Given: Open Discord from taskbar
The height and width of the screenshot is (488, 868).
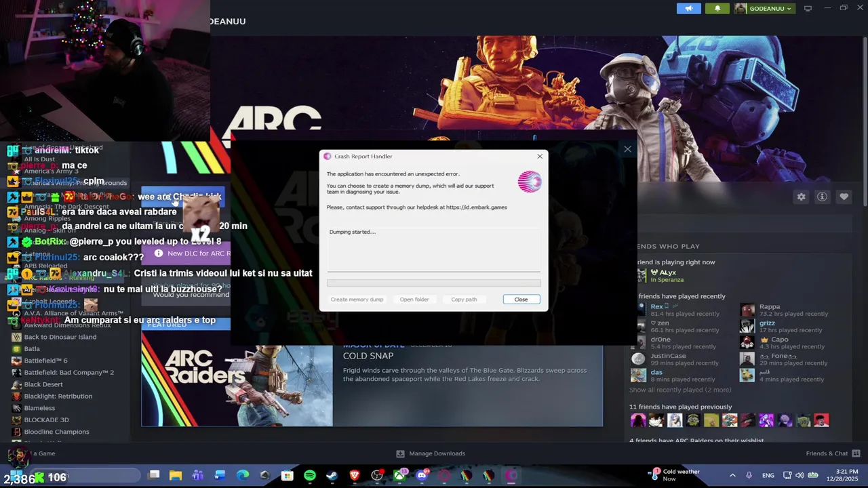Looking at the screenshot, I should 422,476.
